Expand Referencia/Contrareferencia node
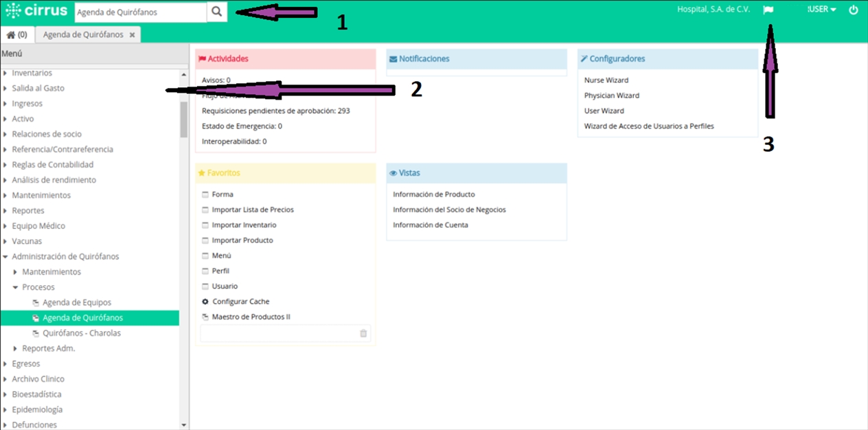The width and height of the screenshot is (868, 430). pyautogui.click(x=5, y=149)
